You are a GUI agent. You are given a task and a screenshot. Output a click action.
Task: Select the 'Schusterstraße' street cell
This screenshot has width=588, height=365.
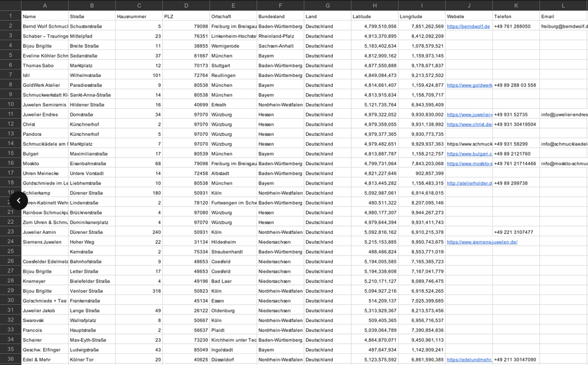(x=92, y=26)
